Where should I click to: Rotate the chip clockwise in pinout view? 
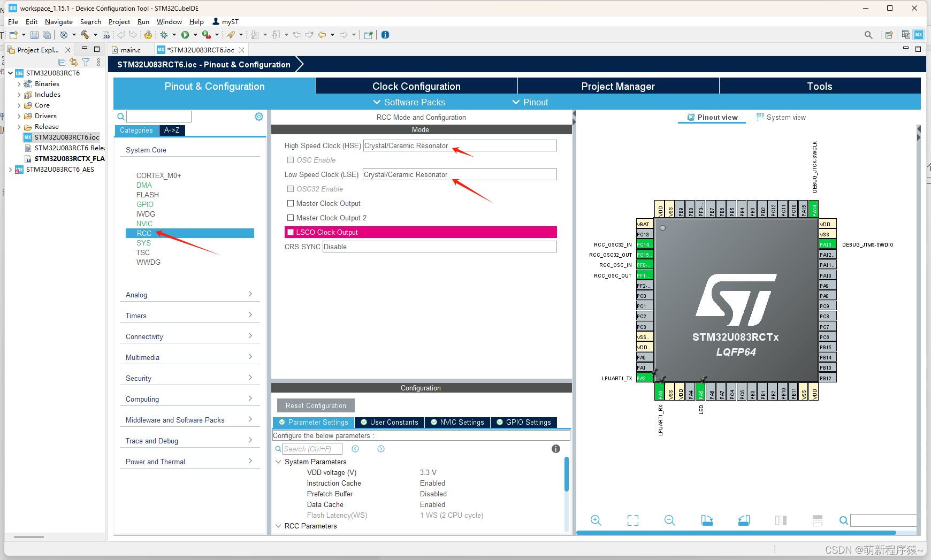(706, 520)
